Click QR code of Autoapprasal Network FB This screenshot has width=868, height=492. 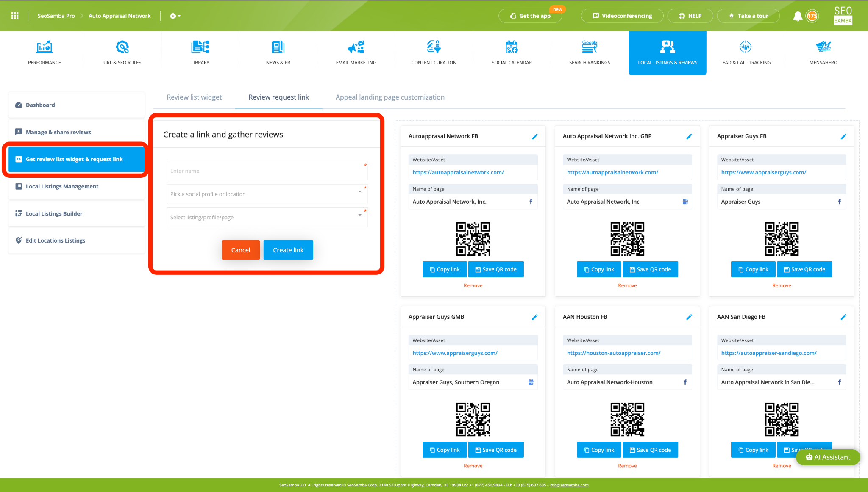pyautogui.click(x=473, y=239)
